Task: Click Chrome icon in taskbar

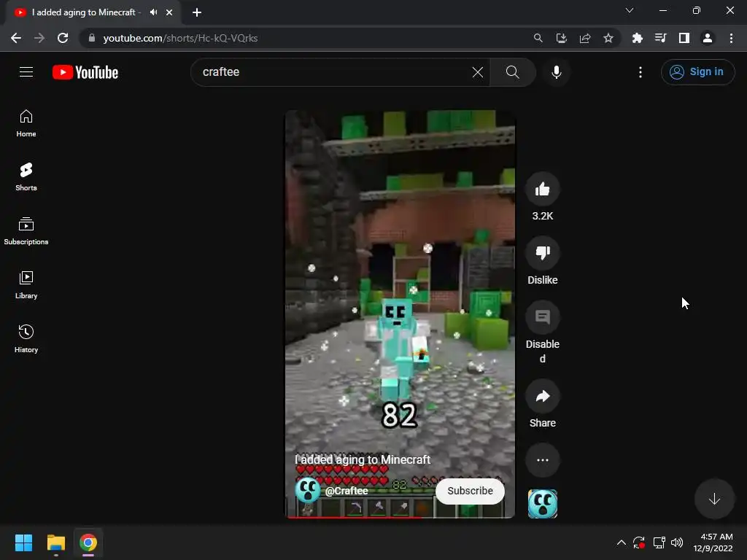Action: pyautogui.click(x=88, y=542)
